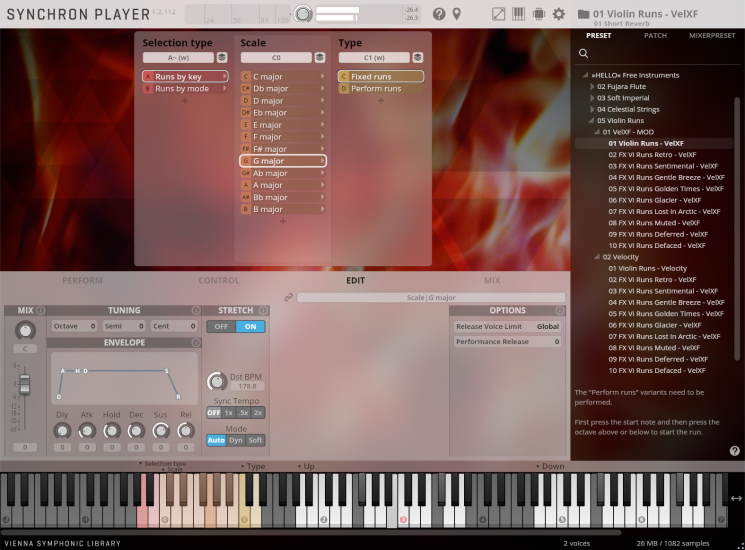Viewport: 745px width, 550px height.
Task: Expand the 04 Celestial Strings folder
Action: (592, 109)
